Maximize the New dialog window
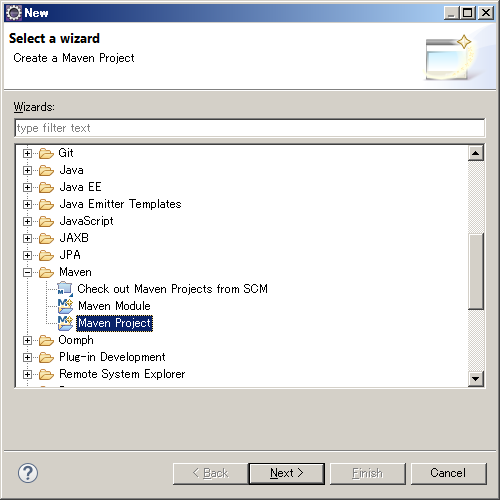This screenshot has height=500, width=500. click(468, 13)
